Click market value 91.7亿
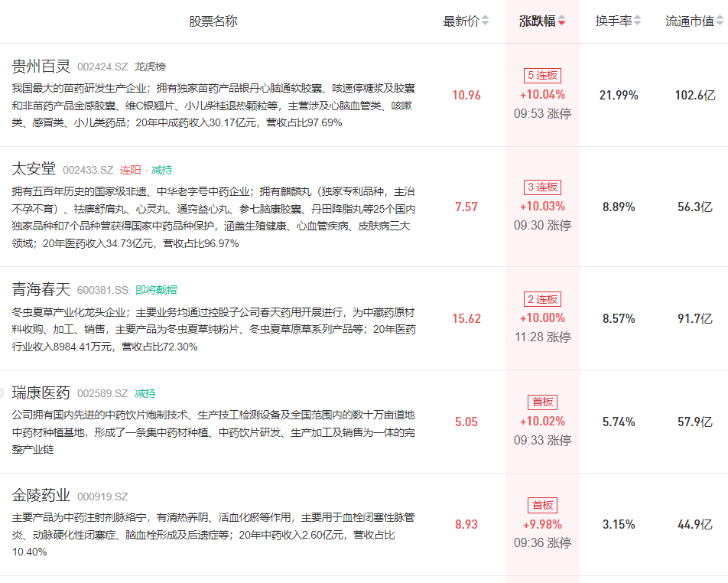 coord(695,319)
